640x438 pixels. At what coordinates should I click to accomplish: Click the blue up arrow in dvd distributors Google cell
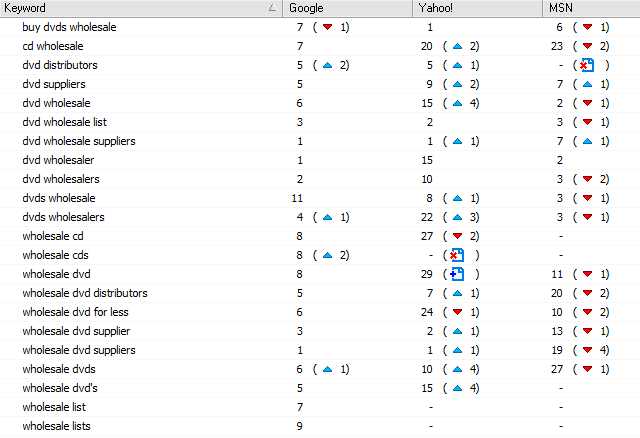(327, 65)
